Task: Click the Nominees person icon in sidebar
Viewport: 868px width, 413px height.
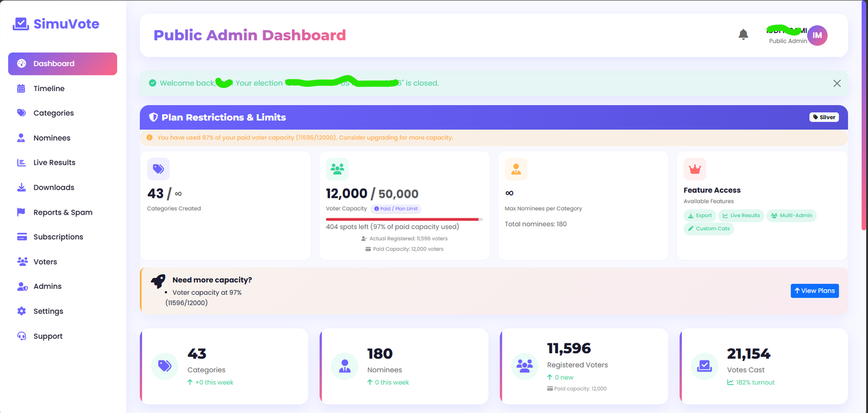Action: pyautogui.click(x=21, y=138)
